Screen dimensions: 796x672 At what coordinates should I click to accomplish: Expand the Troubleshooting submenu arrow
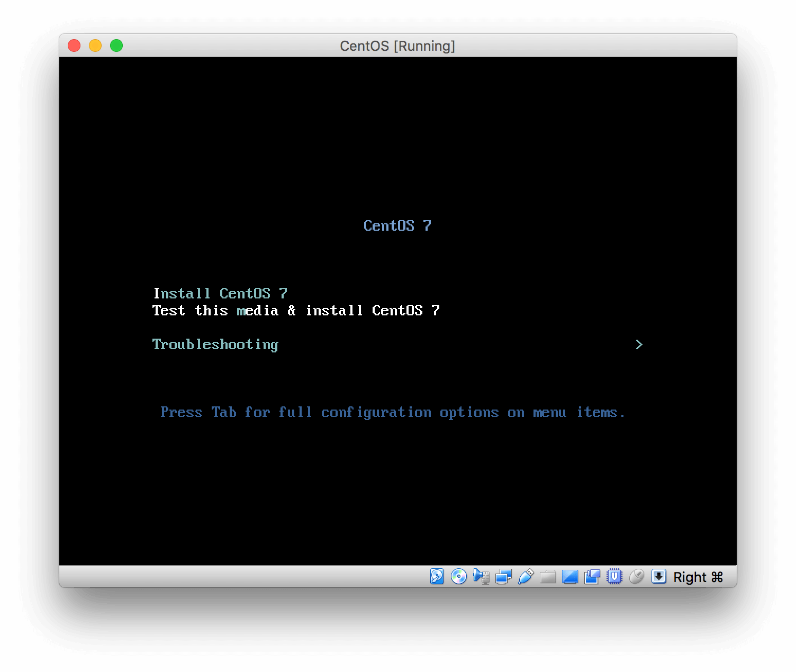point(639,344)
